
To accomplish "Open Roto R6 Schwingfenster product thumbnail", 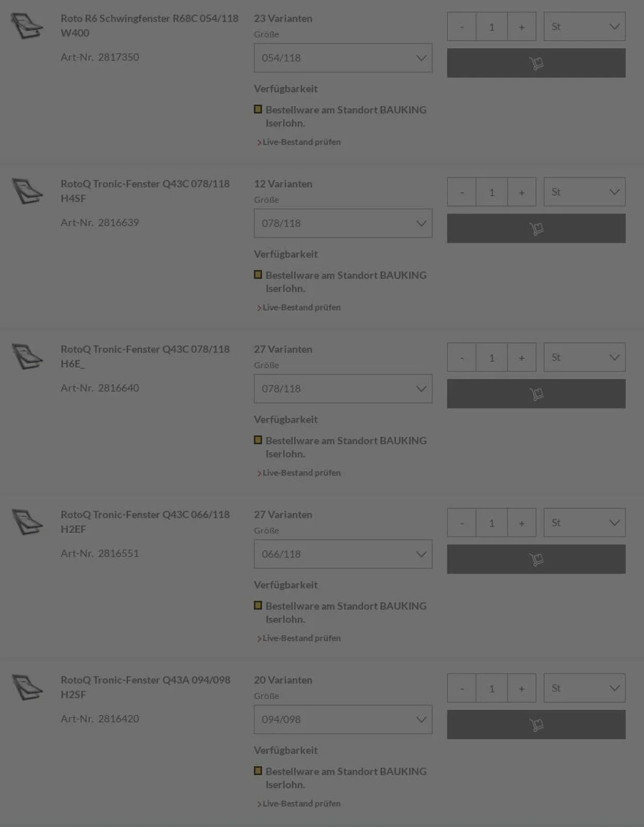I will pos(27,26).
